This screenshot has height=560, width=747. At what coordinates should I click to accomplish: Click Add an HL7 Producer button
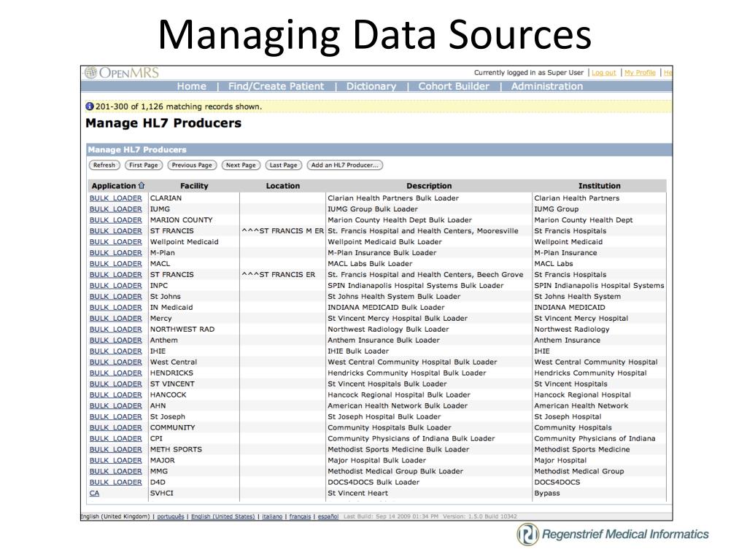pos(345,166)
